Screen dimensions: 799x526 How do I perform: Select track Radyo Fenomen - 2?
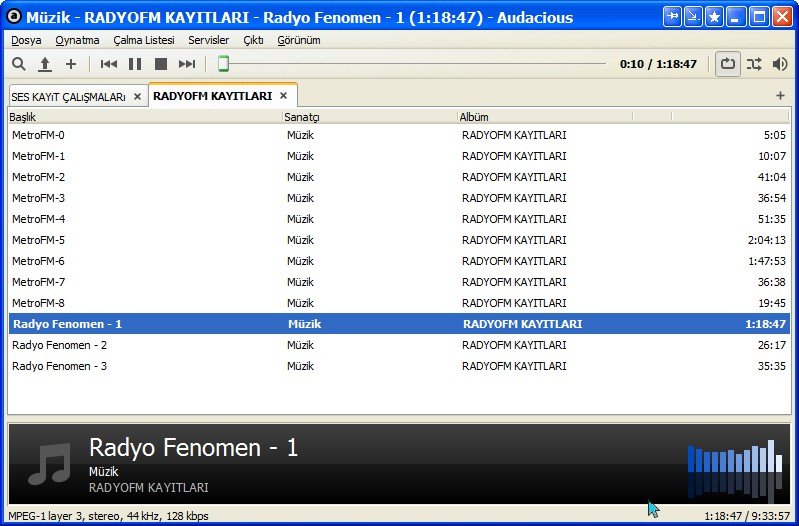399,345
